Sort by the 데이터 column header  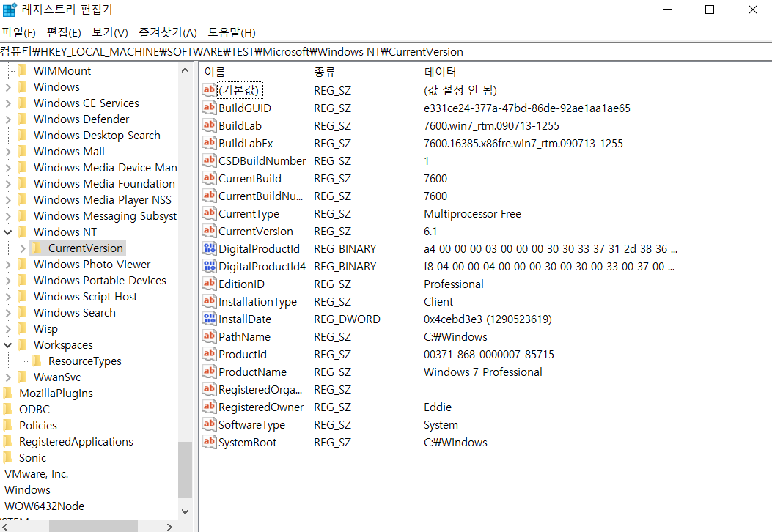[x=551, y=72]
